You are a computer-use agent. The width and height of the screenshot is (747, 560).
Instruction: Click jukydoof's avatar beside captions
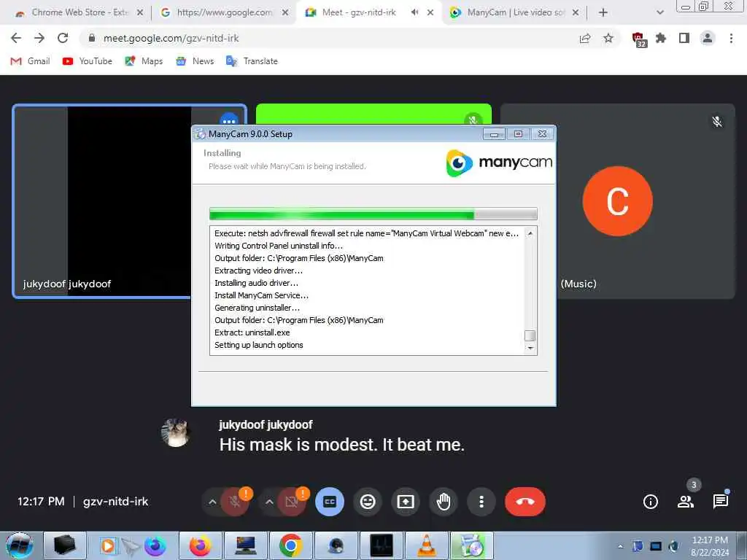pyautogui.click(x=175, y=432)
